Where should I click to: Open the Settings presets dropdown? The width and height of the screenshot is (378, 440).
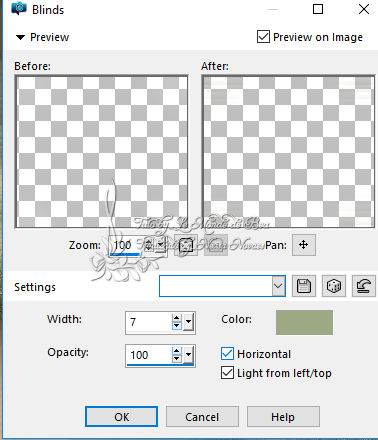278,286
